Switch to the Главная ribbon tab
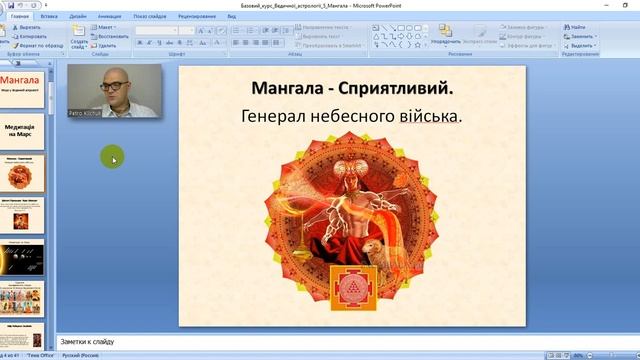Viewport: 640px width, 360px height. 20,16
